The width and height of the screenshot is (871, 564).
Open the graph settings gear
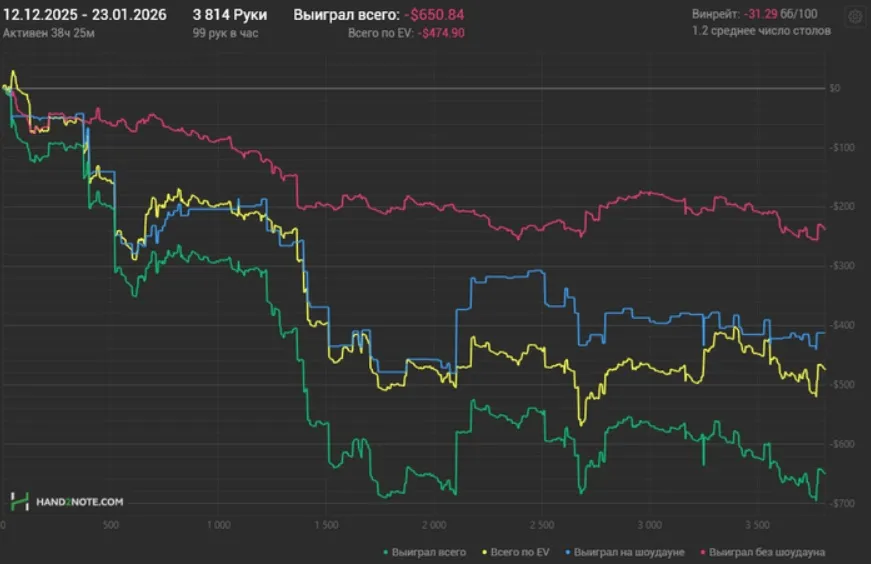855,16
